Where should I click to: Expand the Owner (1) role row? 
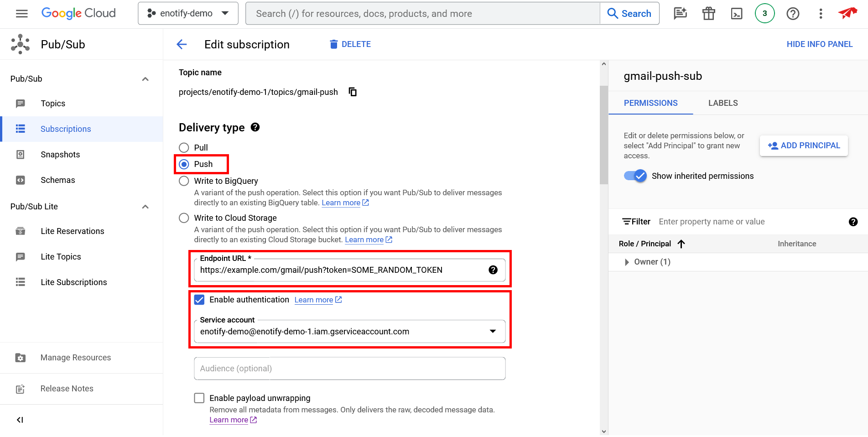click(x=627, y=262)
